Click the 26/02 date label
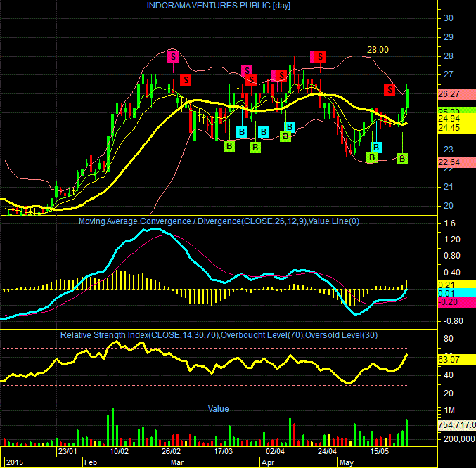Screen dimensions: 476x468 (x=171, y=451)
